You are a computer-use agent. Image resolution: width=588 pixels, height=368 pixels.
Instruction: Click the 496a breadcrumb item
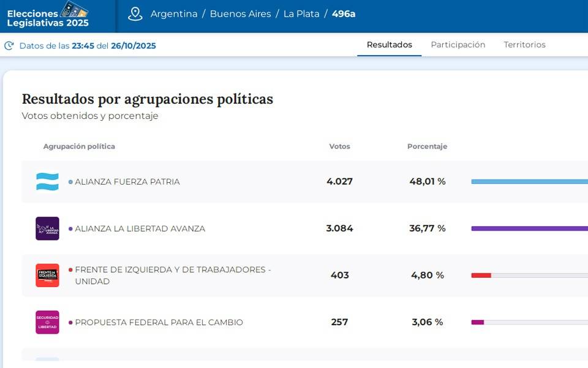(344, 14)
